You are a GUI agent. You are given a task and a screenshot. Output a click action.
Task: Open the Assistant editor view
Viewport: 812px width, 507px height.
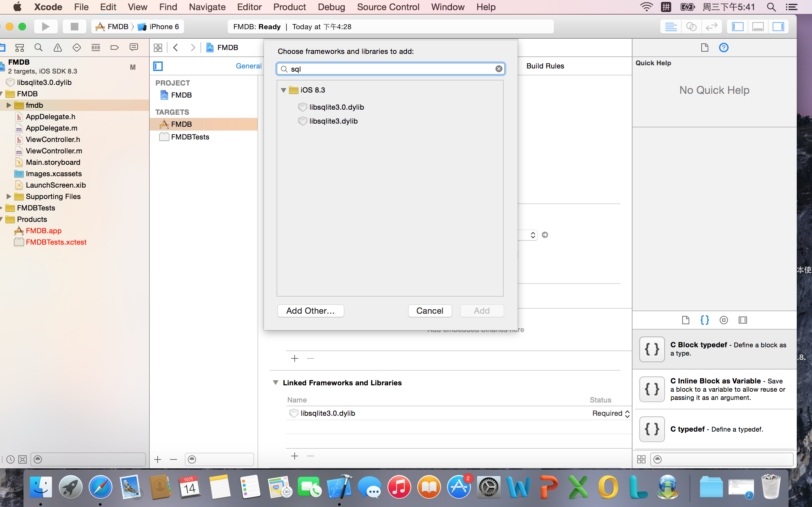click(x=691, y=27)
